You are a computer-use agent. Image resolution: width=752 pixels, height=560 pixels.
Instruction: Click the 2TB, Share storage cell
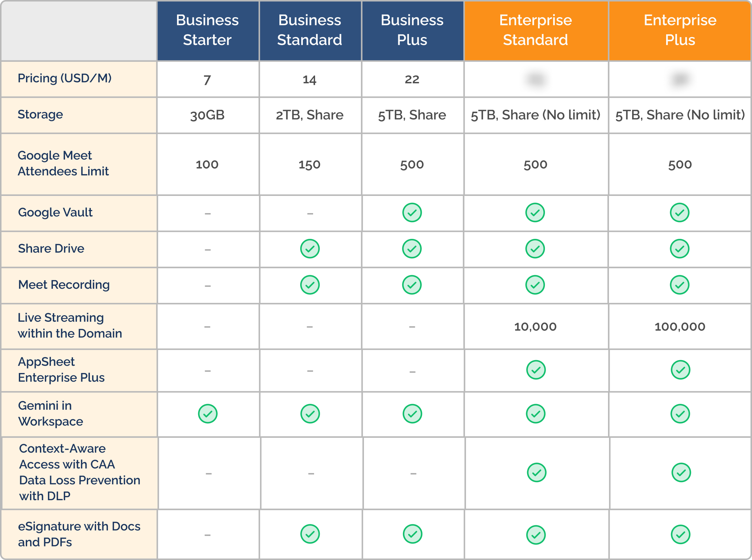309,115
